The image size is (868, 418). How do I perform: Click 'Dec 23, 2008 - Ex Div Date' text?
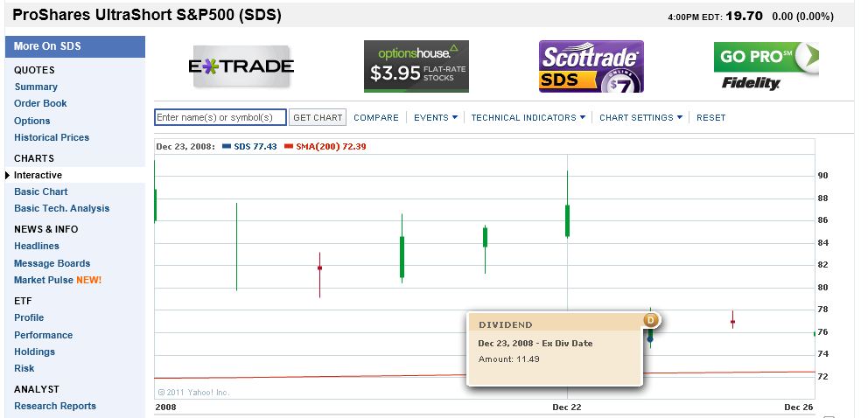(x=535, y=344)
